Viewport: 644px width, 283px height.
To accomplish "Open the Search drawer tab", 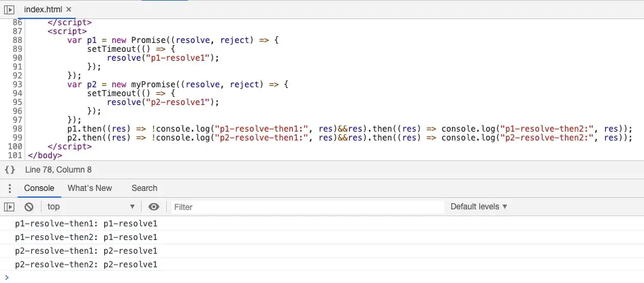I will tap(144, 188).
